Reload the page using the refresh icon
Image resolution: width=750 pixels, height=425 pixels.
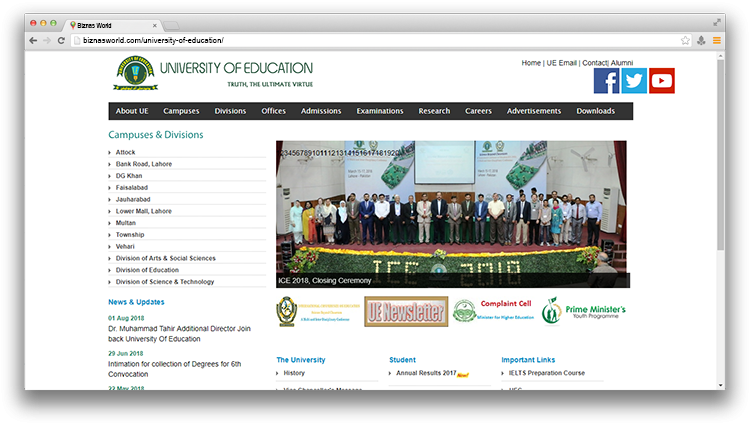[x=61, y=40]
